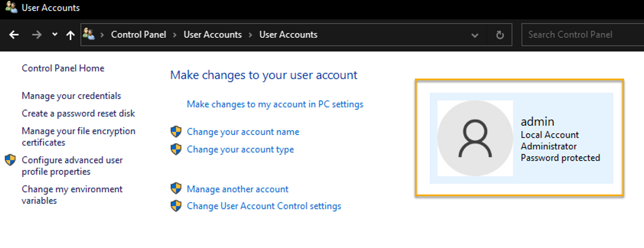Click shield icon beside Change your account name
This screenshot has width=644, height=248.
(176, 132)
